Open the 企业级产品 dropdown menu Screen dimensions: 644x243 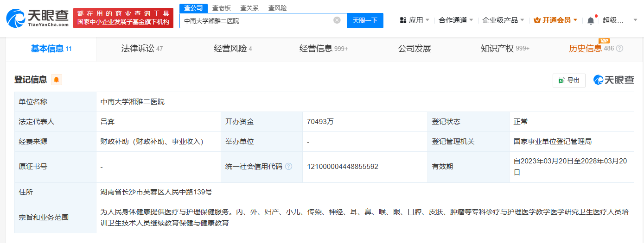(503, 20)
